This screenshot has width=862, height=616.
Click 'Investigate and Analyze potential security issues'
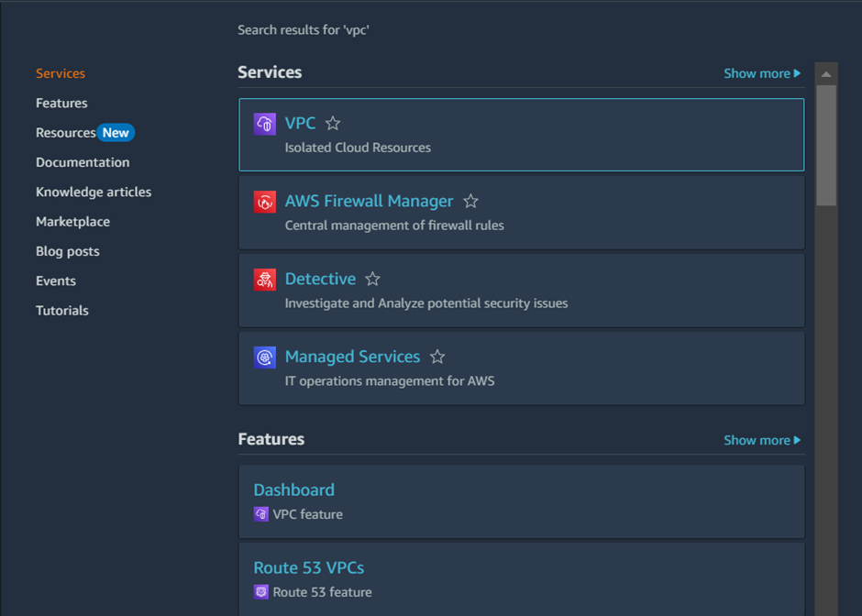click(426, 303)
